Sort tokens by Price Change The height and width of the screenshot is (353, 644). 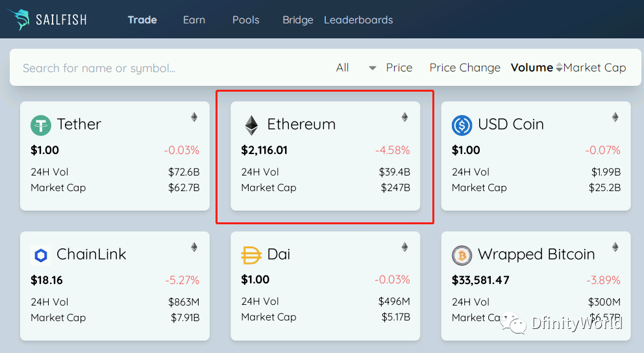point(465,68)
